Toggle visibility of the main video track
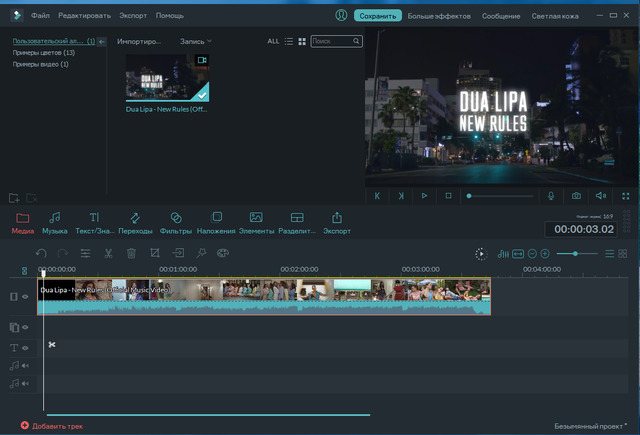Viewport: 640px width, 435px height. point(25,296)
